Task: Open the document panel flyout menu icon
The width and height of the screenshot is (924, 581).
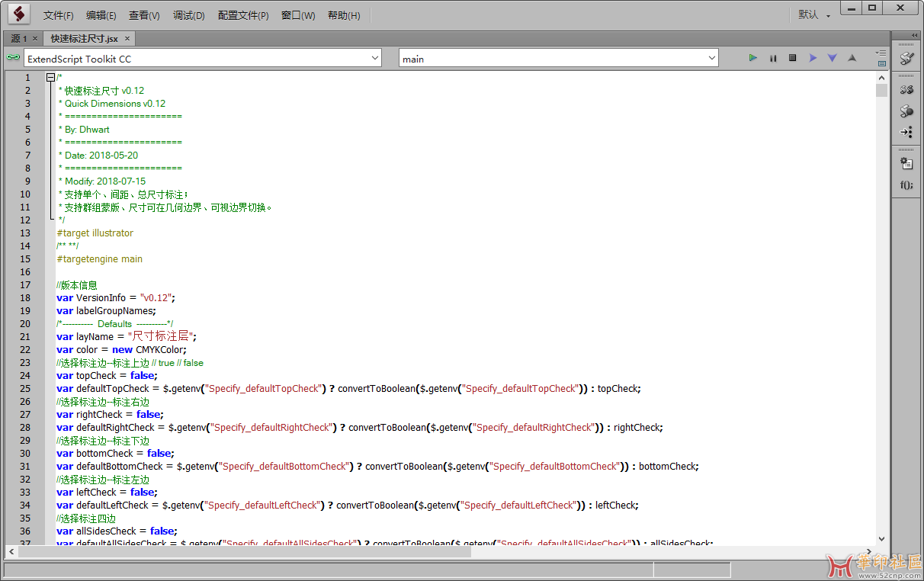Action: (x=881, y=53)
